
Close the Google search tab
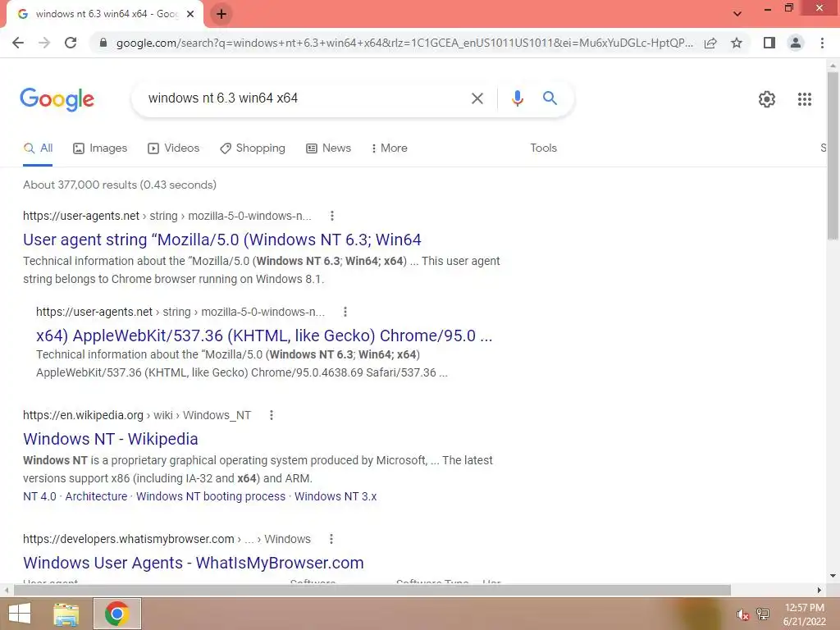(x=190, y=14)
